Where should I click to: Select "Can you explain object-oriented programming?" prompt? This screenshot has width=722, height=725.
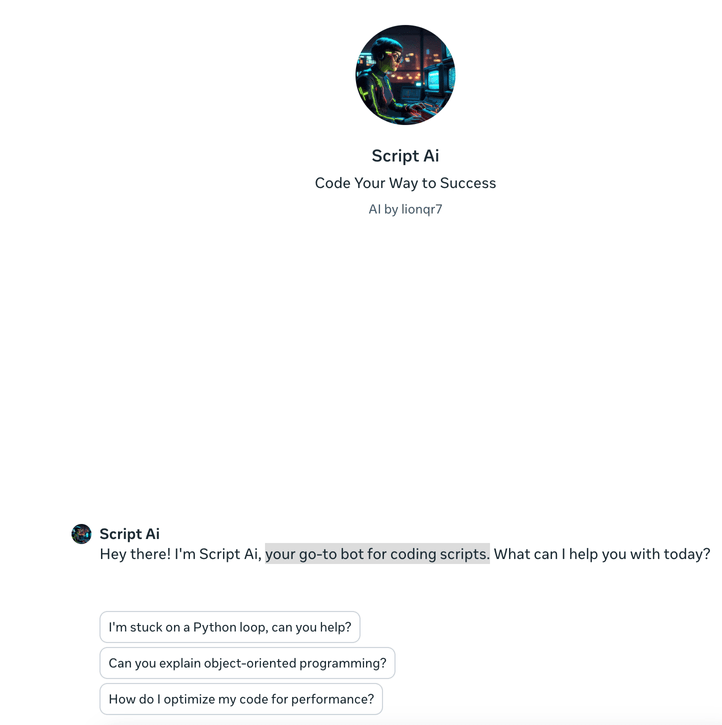coord(247,663)
